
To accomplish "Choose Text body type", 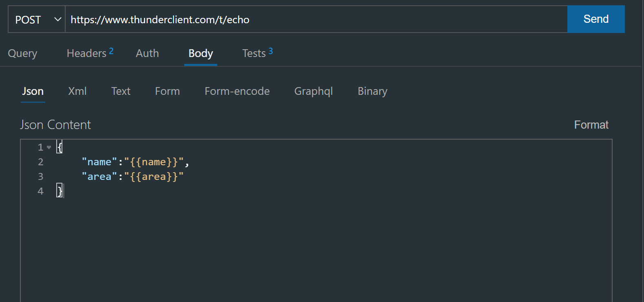I will point(121,91).
